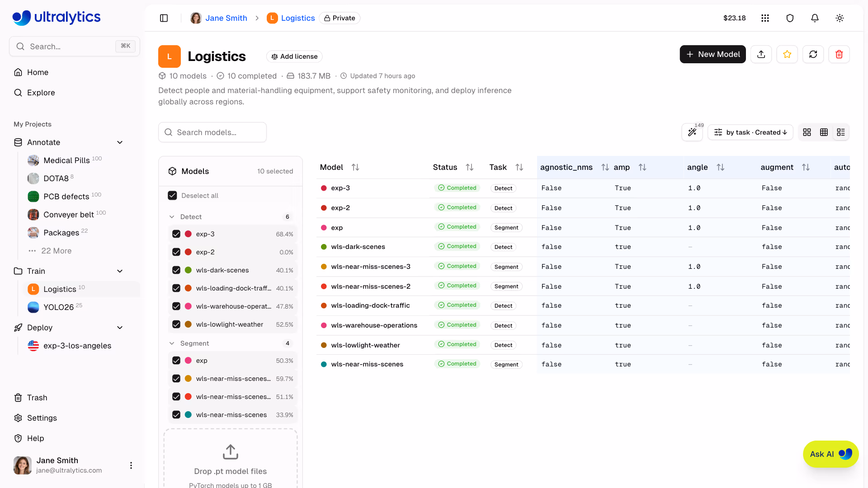
Task: Open the Private visibility selector
Action: [340, 18]
